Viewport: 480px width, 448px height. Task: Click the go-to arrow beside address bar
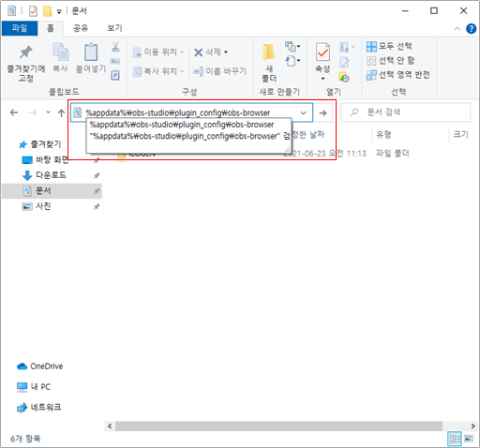(x=322, y=112)
